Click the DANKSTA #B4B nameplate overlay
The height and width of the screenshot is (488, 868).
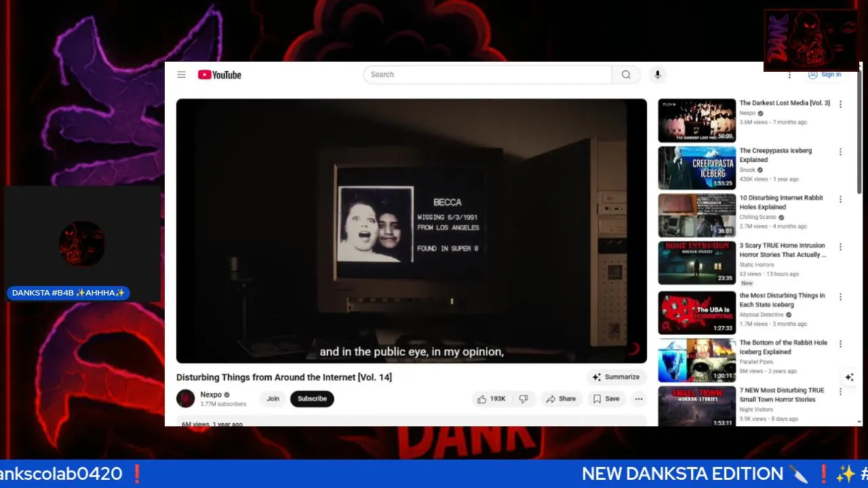68,293
